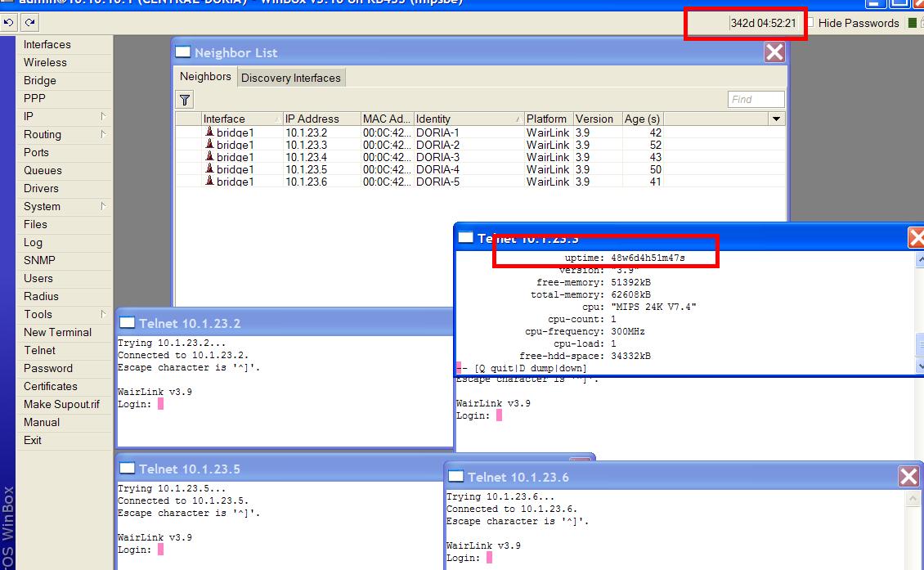
Task: Close the Telnet 10.1.23.6 window
Action: (908, 476)
